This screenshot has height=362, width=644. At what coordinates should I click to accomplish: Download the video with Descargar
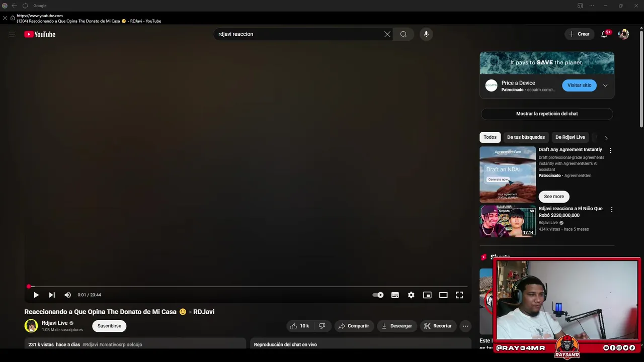pyautogui.click(x=397, y=326)
